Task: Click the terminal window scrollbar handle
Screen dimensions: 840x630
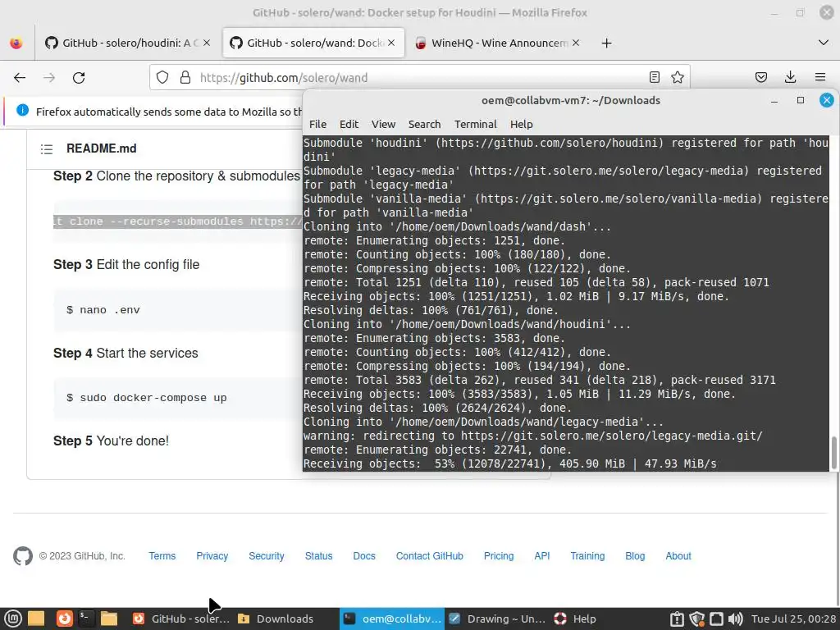Action: pyautogui.click(x=833, y=452)
